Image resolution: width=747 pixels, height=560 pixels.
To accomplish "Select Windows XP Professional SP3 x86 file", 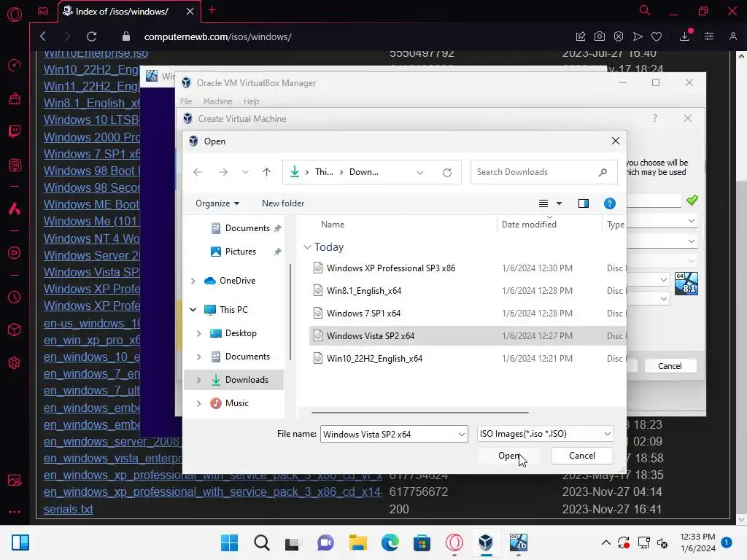I will click(391, 268).
